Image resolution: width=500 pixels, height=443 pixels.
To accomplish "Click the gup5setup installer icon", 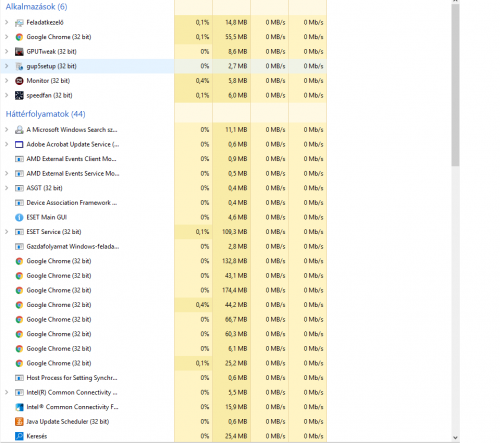I will [x=19, y=66].
